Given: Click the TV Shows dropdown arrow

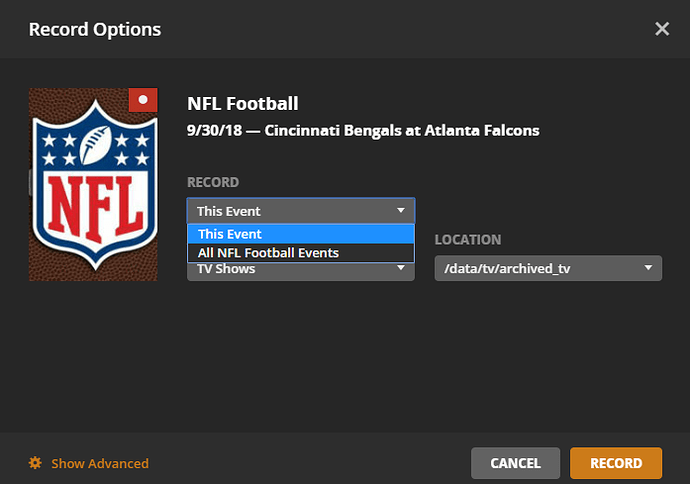Looking at the screenshot, I should coord(401,268).
